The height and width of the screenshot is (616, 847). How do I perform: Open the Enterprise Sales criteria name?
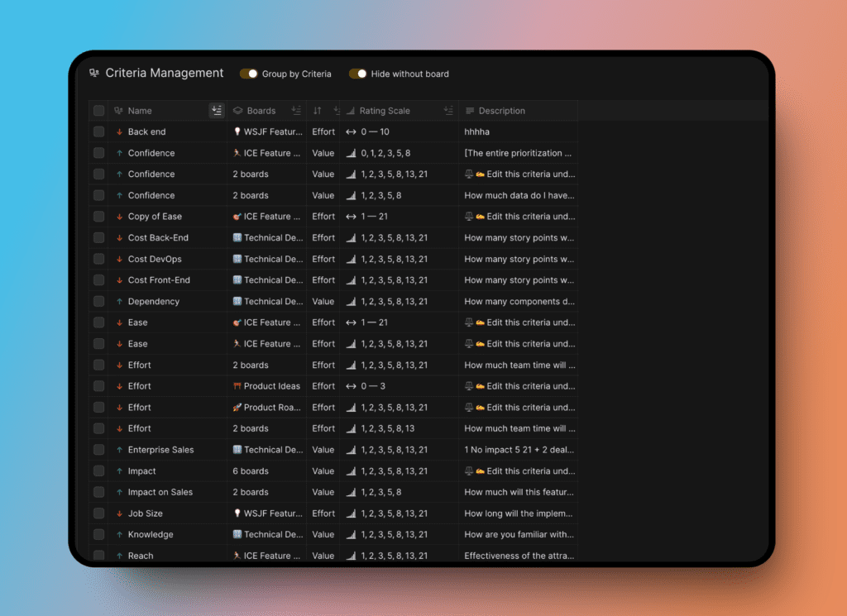point(160,450)
